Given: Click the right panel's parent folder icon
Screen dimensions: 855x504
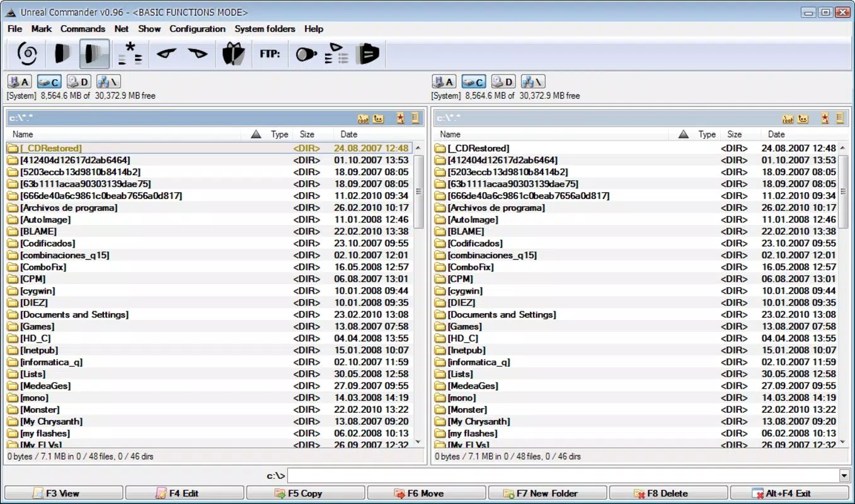Looking at the screenshot, I should (x=803, y=118).
